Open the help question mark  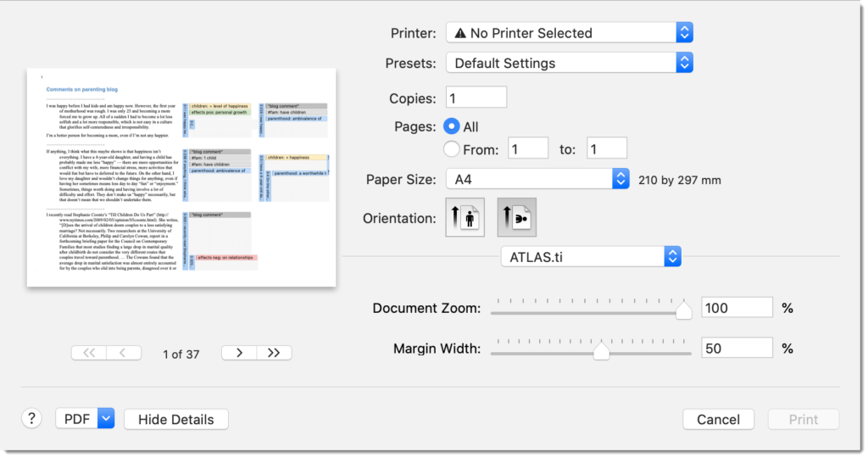coord(31,419)
